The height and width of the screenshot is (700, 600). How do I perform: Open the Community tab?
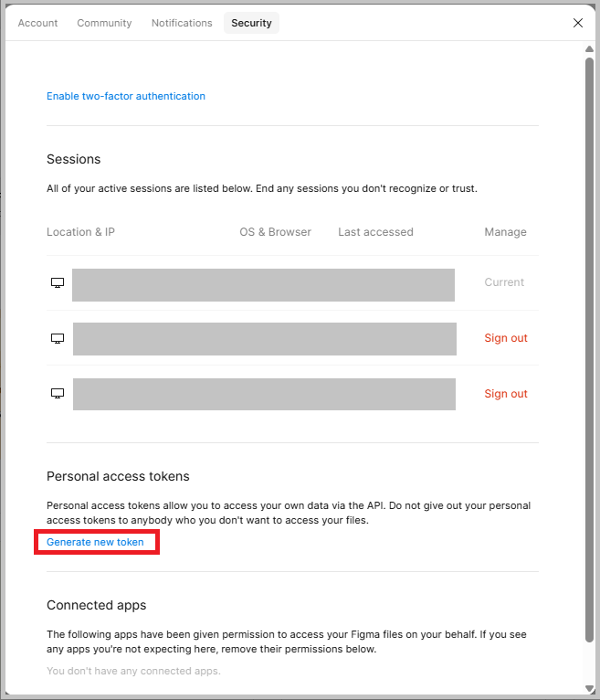104,23
